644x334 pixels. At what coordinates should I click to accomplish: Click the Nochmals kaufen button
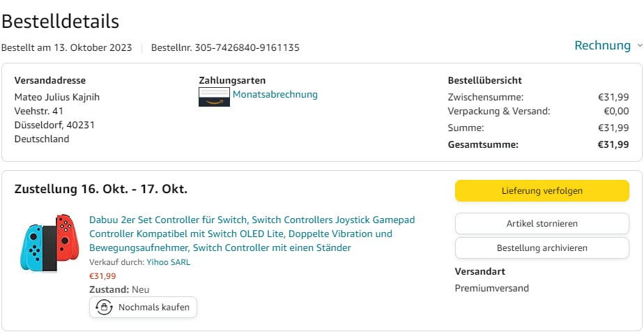(x=144, y=307)
